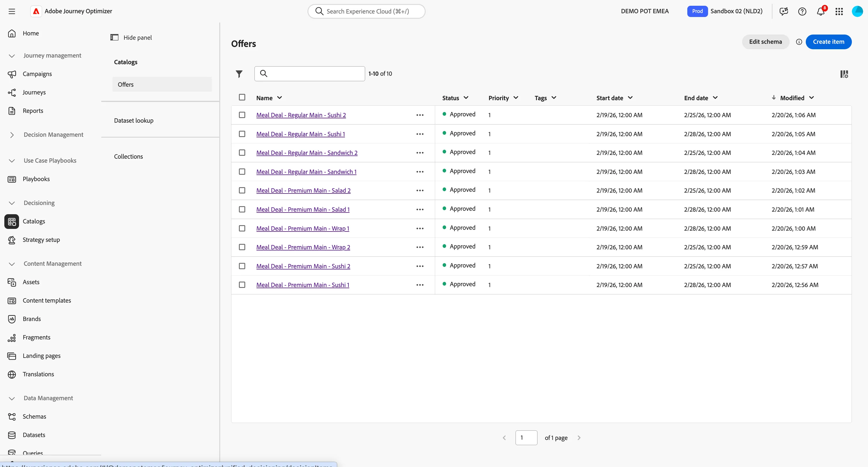The height and width of the screenshot is (467, 868).
Task: Open the user profile avatar
Action: pos(857,12)
